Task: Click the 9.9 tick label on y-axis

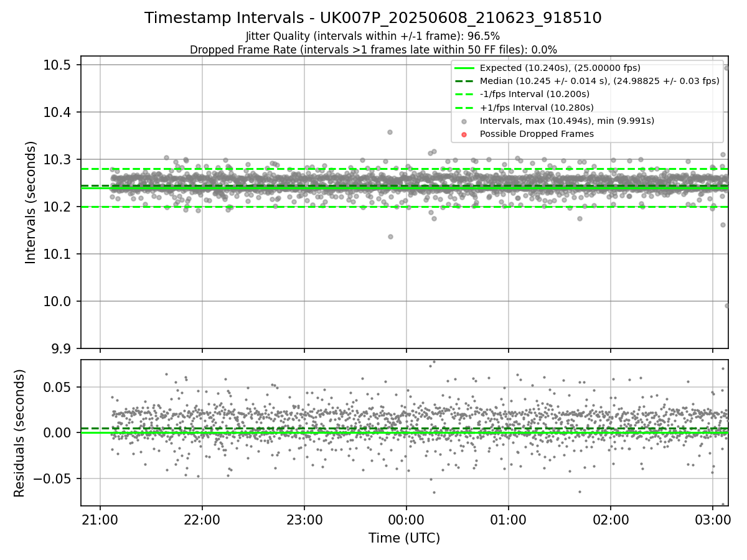Action: pyautogui.click(x=62, y=348)
